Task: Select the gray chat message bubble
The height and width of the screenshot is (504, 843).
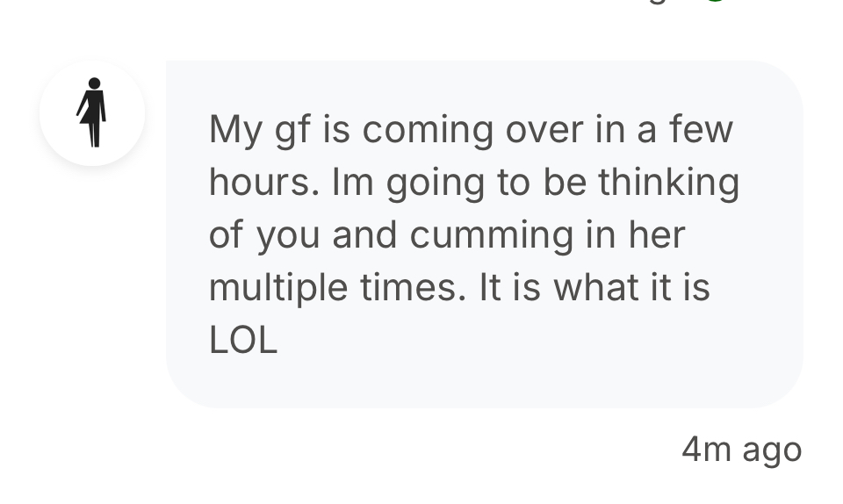Action: pyautogui.click(x=485, y=234)
